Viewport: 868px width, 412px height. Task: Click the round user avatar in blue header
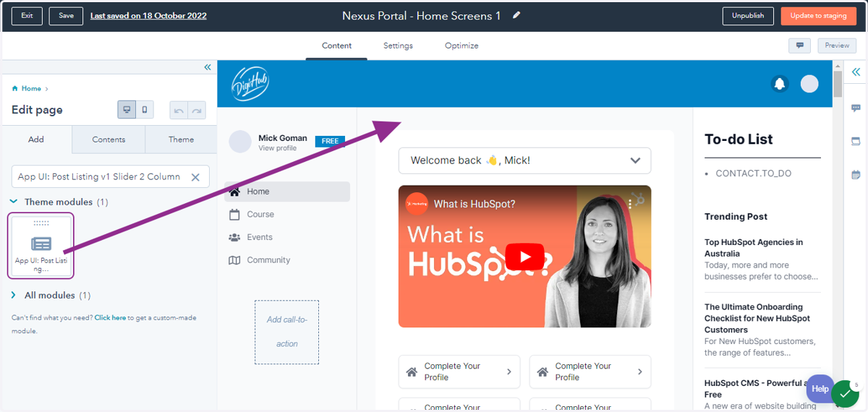pos(809,84)
